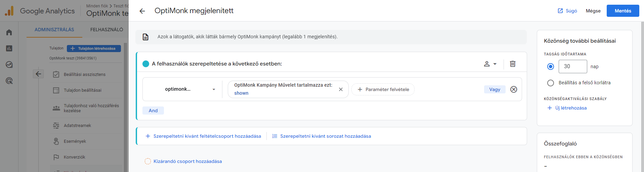Edit the audience description document icon
The image size is (644, 172).
coord(145,37)
